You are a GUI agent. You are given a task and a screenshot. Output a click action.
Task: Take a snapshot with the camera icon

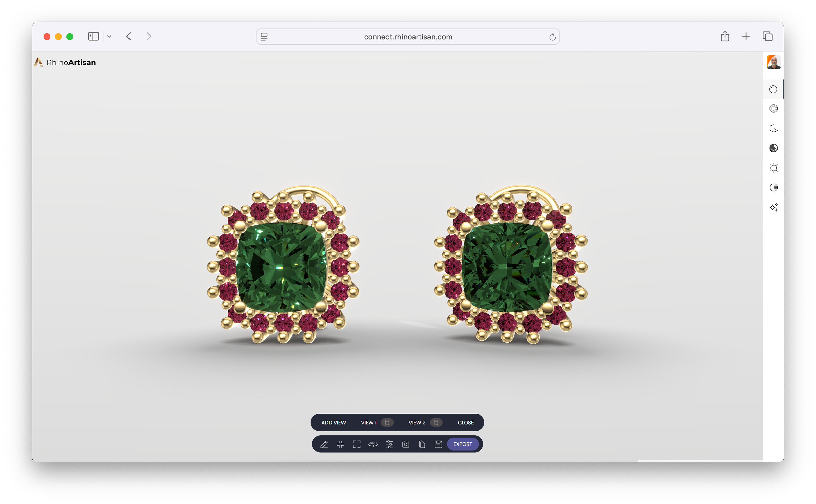[x=406, y=444]
